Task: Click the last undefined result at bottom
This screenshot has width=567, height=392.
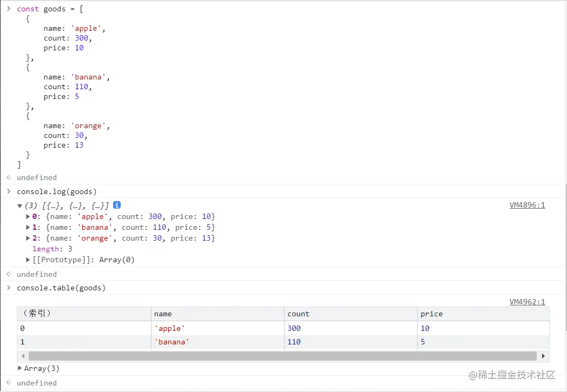Action: click(x=37, y=383)
